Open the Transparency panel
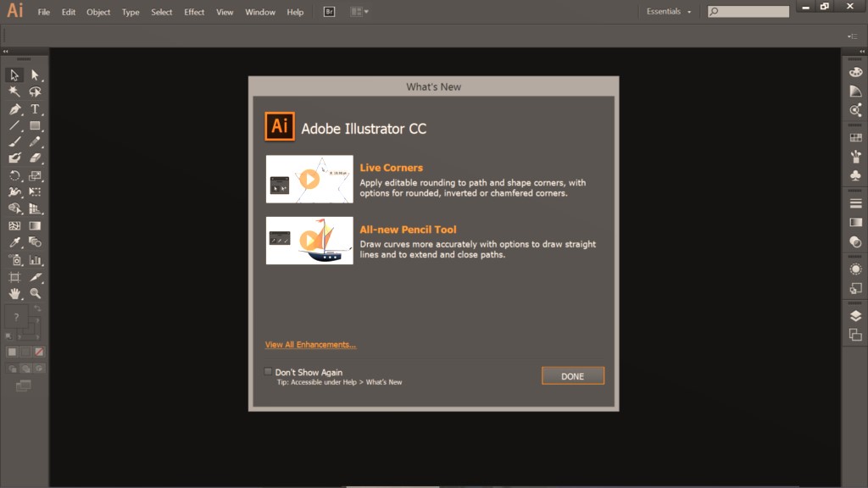Screen dimensions: 868x488 [855, 241]
